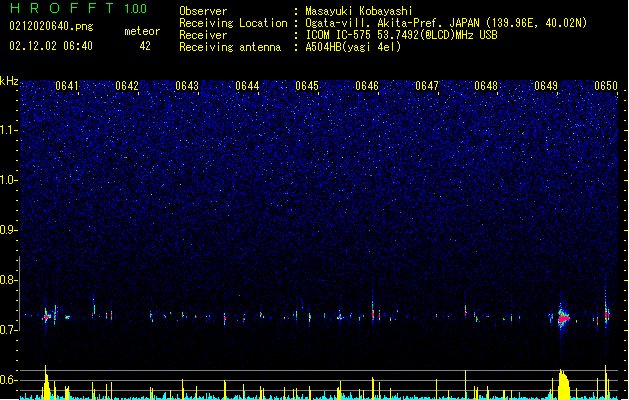The width and height of the screenshot is (629, 400).
Task: Click the meteor echo just after 0640
Action: click(47, 317)
